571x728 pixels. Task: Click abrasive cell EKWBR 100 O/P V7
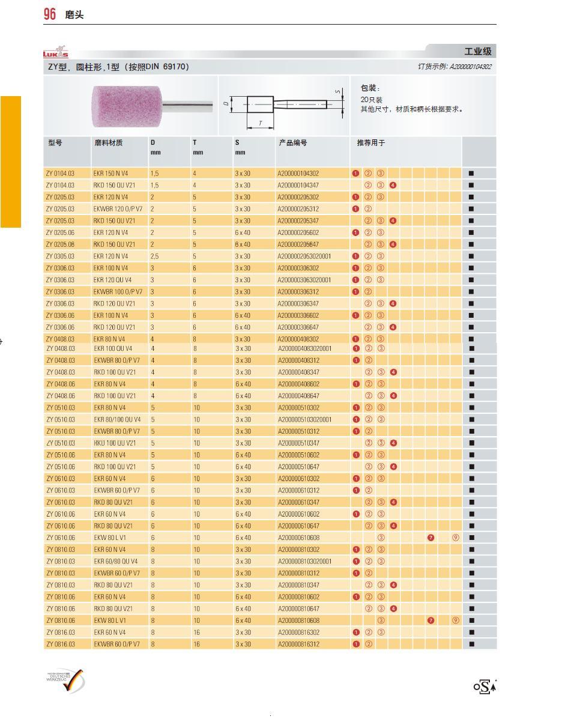[118, 292]
